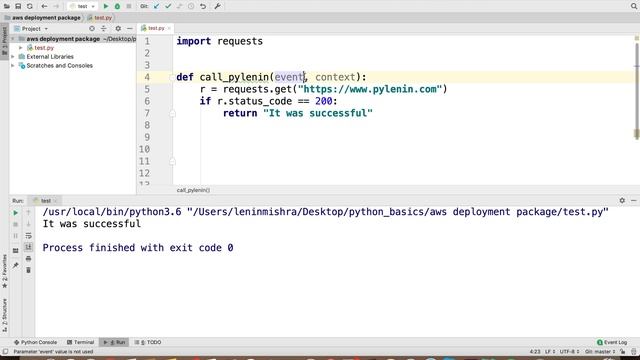
Task: Click the Collapse All icon in Project panel
Action: click(x=104, y=29)
